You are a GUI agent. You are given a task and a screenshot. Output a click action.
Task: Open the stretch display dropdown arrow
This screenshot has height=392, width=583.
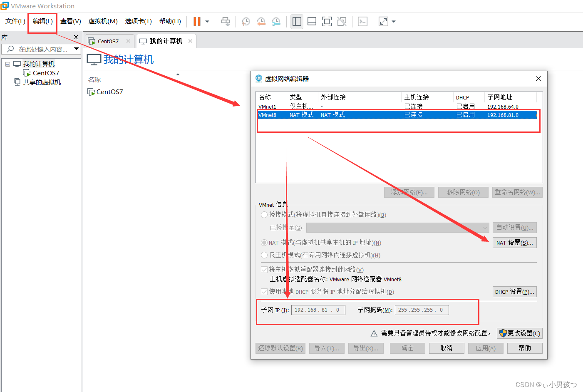pos(394,22)
